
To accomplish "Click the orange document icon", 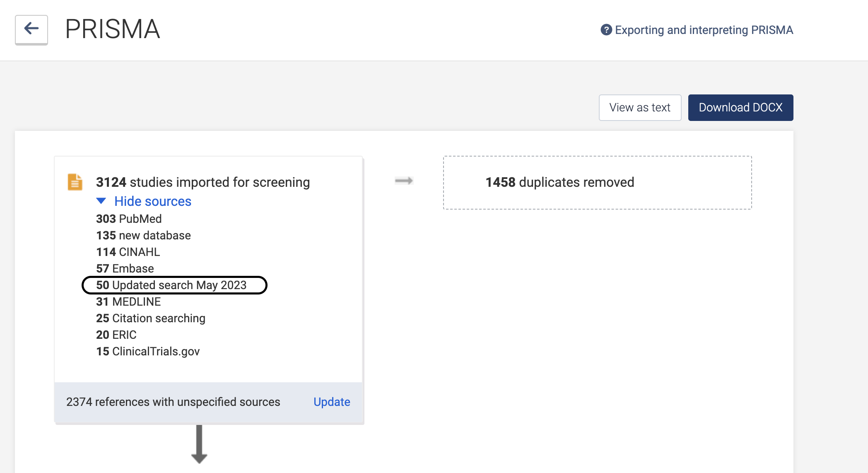I will [x=75, y=182].
